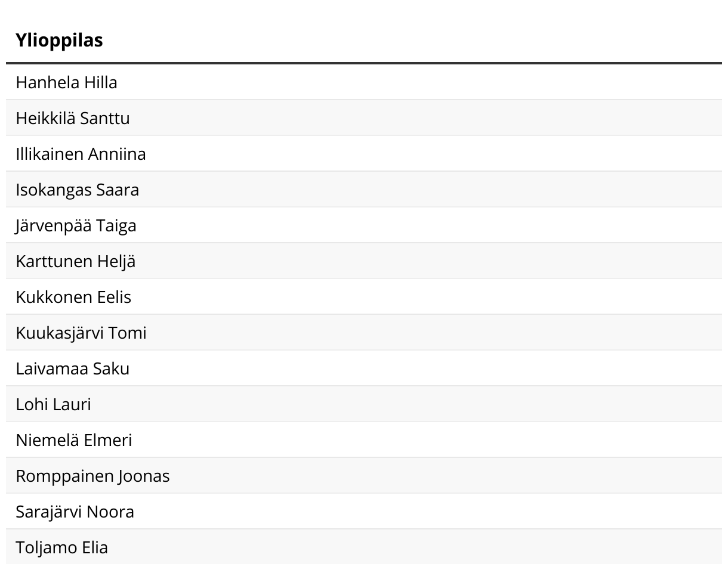This screenshot has height=570, width=728.
Task: Click the Kukkonen Eelis row
Action: pyautogui.click(x=73, y=297)
